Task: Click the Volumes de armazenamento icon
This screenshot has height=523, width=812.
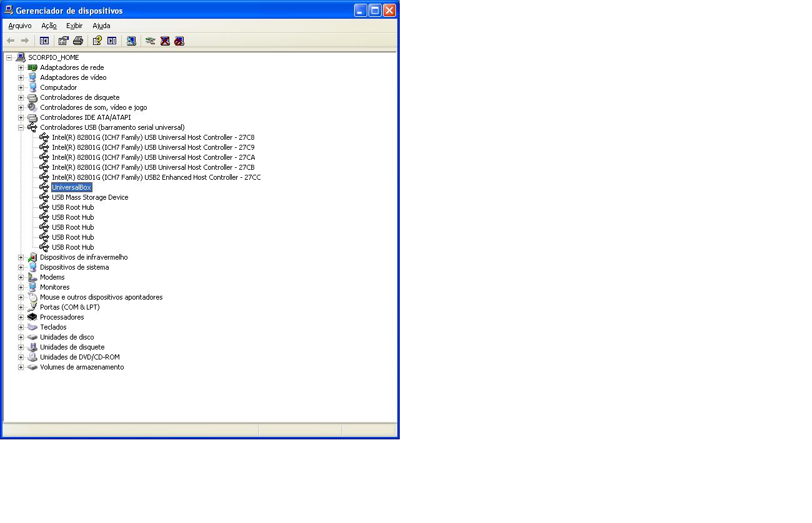Action: pyautogui.click(x=32, y=367)
